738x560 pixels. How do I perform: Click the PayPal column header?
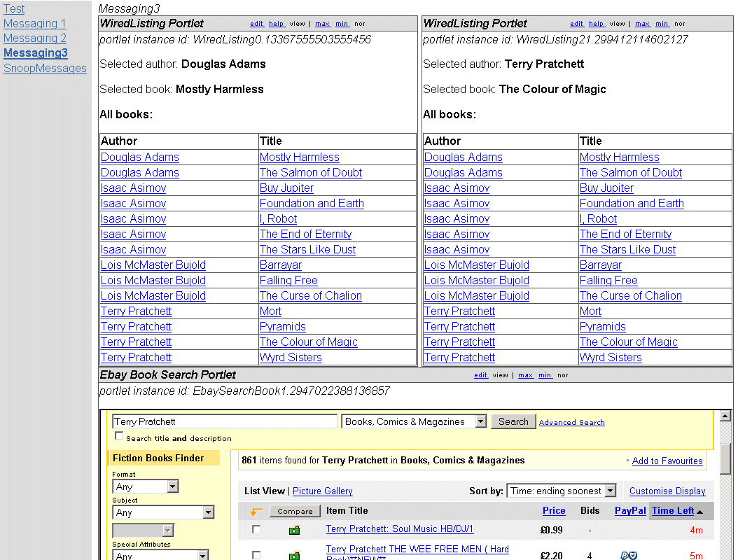(x=630, y=510)
